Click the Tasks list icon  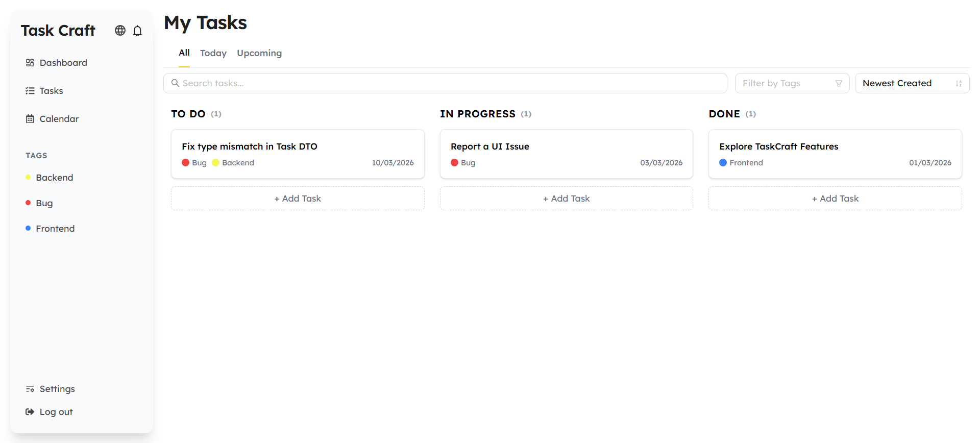pos(30,91)
